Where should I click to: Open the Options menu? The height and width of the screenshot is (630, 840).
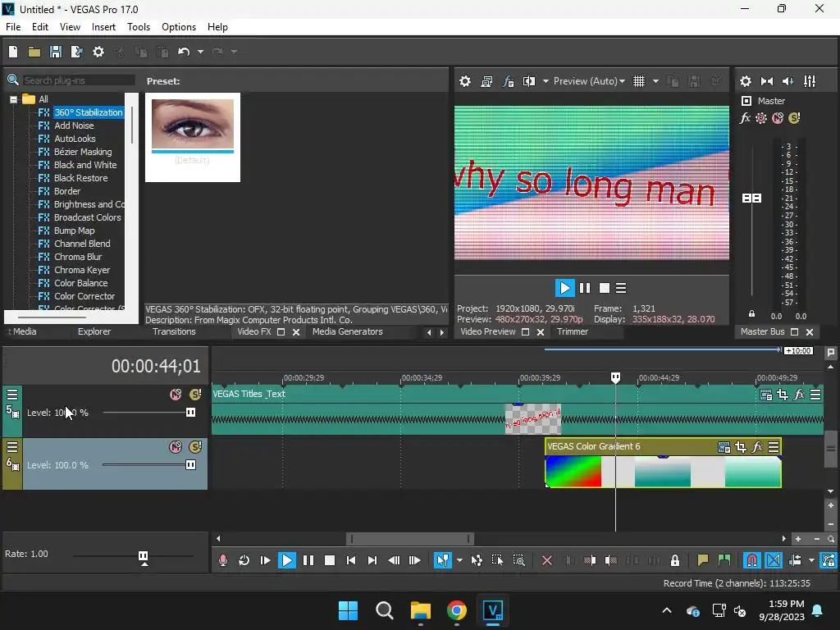coord(178,27)
